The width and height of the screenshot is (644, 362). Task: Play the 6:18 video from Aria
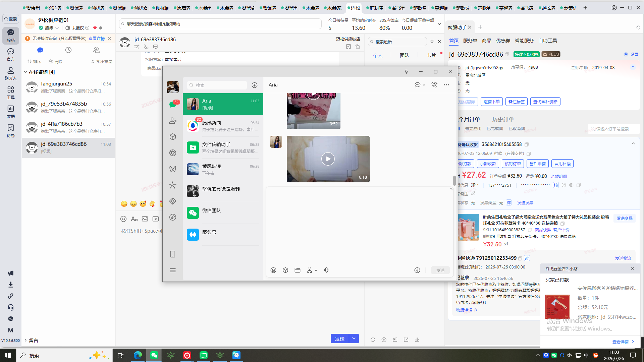click(x=328, y=159)
